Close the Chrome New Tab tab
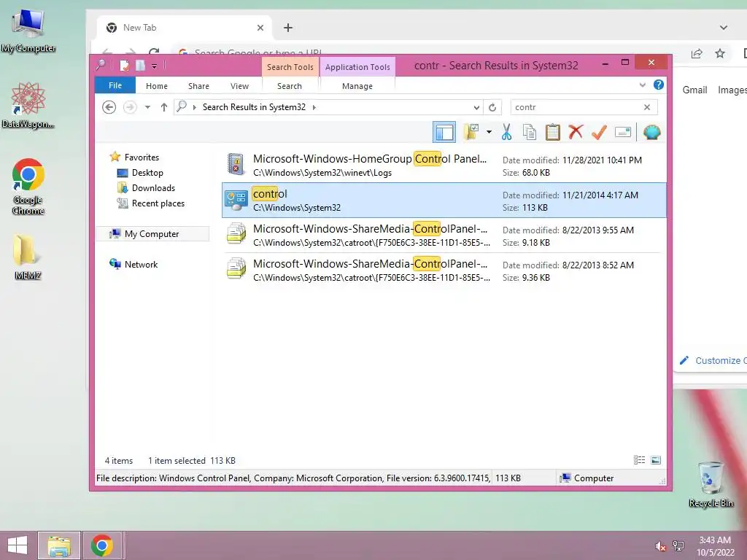Screen dimensions: 747x560 click(x=260, y=28)
